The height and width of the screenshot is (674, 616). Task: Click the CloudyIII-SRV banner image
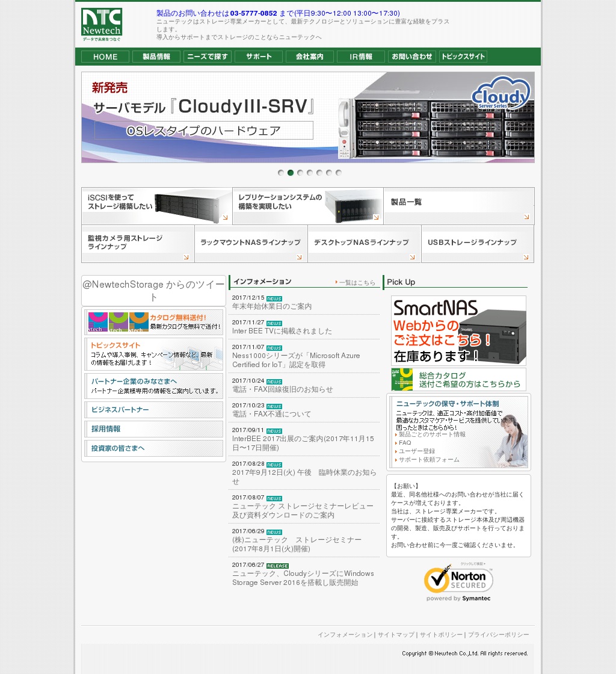pyautogui.click(x=308, y=117)
